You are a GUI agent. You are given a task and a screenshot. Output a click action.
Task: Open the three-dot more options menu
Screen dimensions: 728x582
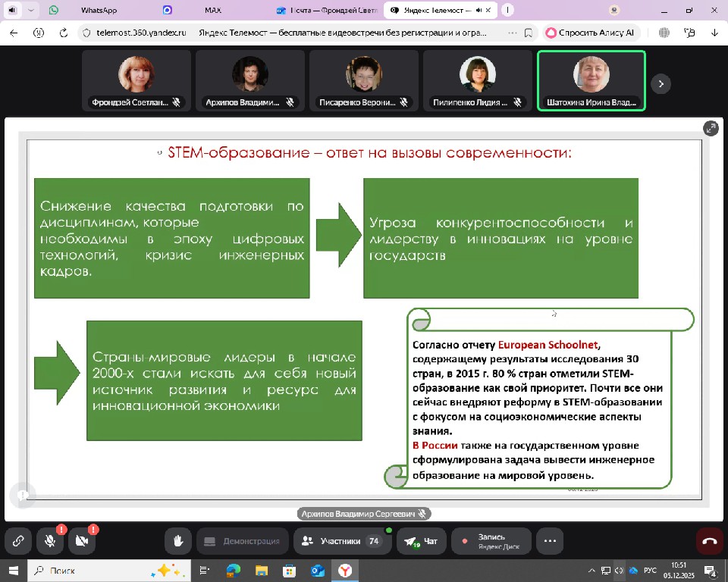550,541
